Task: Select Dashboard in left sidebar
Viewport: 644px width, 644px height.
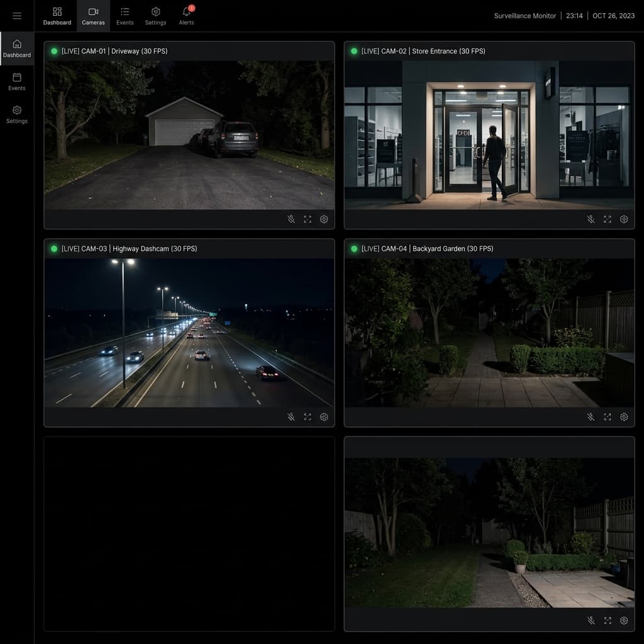Action: (x=17, y=48)
